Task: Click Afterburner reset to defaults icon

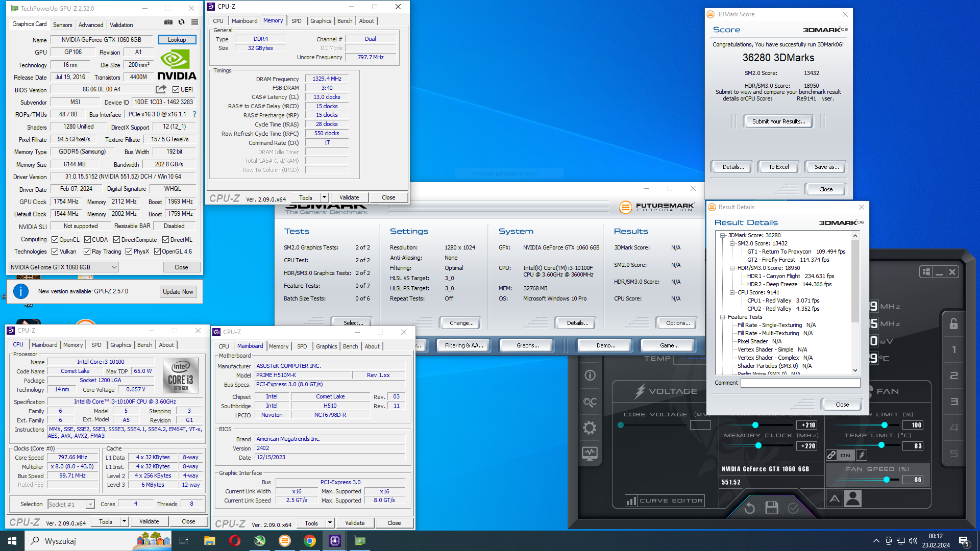Action: coord(749,508)
